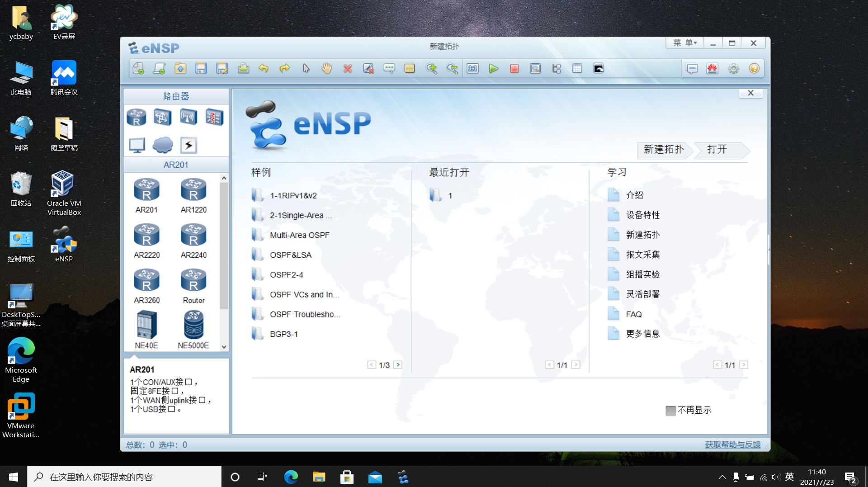Zoom in on the topology canvas

pos(432,68)
